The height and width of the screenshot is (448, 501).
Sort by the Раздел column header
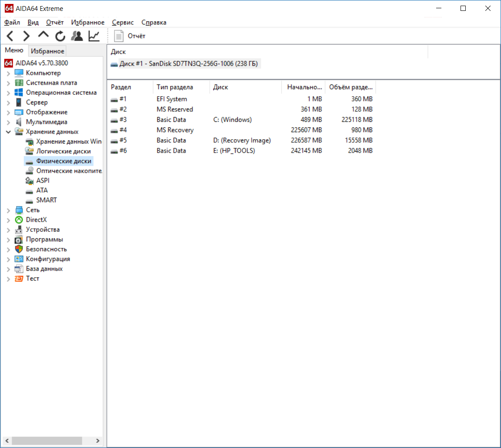click(130, 87)
